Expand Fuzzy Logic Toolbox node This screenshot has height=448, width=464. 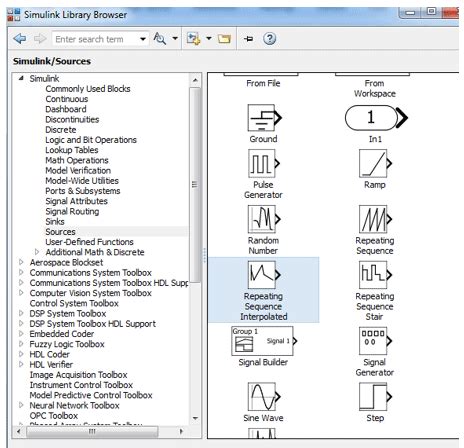coord(21,344)
